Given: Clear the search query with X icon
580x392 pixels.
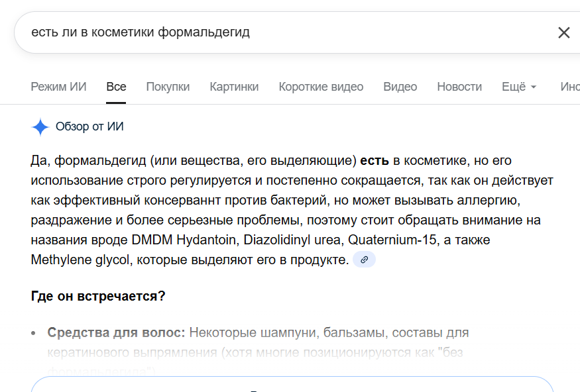Looking at the screenshot, I should click(563, 32).
